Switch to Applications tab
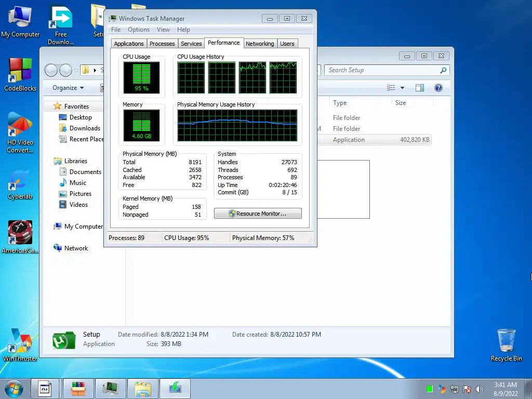The image size is (532, 399). (129, 44)
